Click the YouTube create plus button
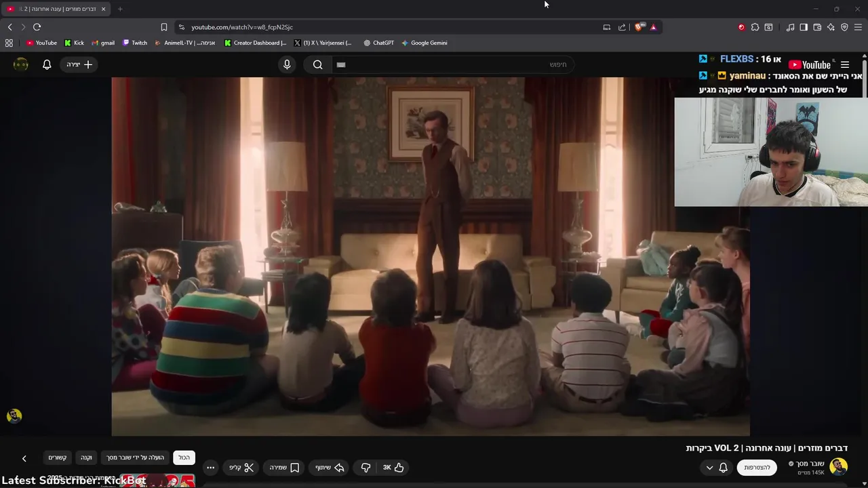The width and height of the screenshot is (868, 488). (80, 64)
